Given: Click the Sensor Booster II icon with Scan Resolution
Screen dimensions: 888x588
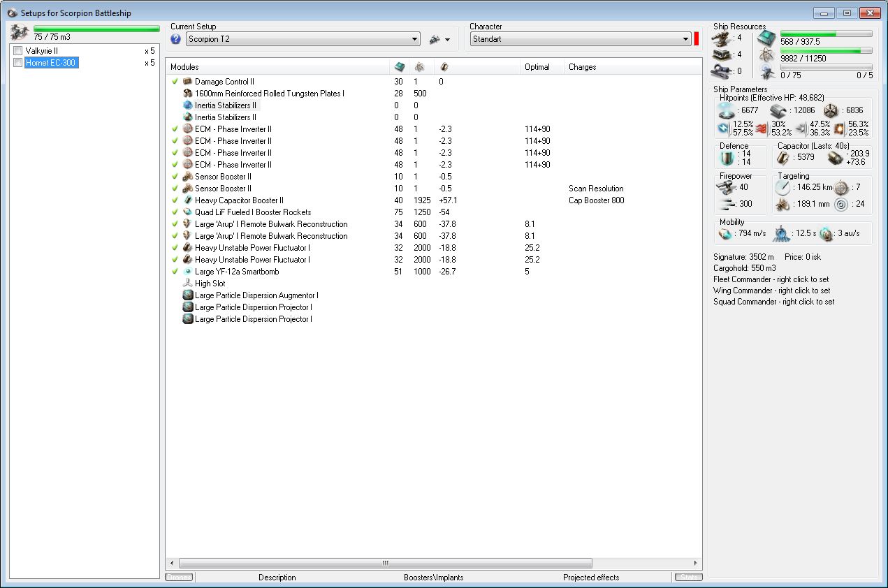Looking at the screenshot, I should [187, 189].
